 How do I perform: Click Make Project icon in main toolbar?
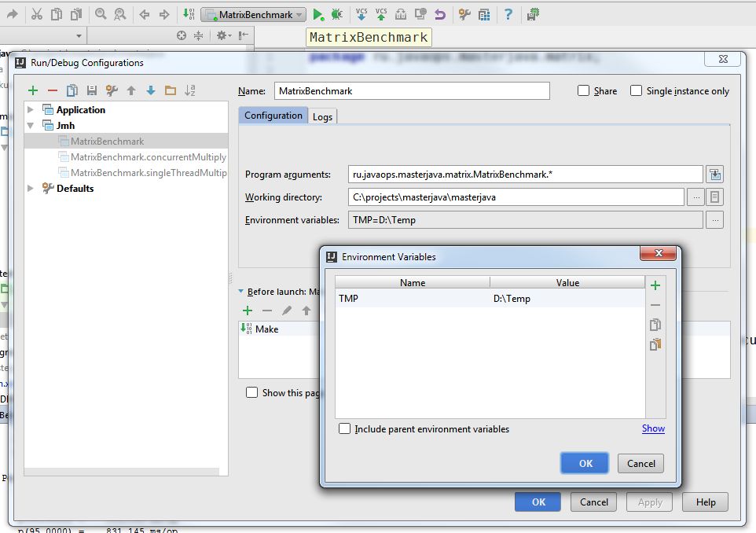tap(189, 14)
